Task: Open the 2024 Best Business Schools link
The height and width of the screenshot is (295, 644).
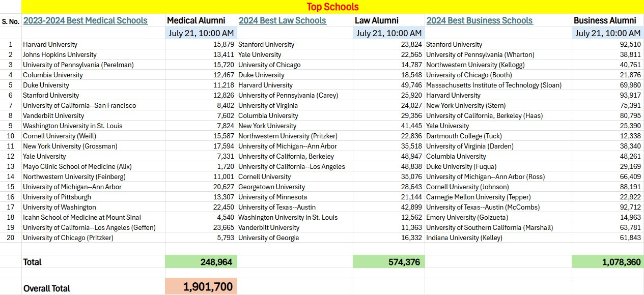Action: point(480,21)
